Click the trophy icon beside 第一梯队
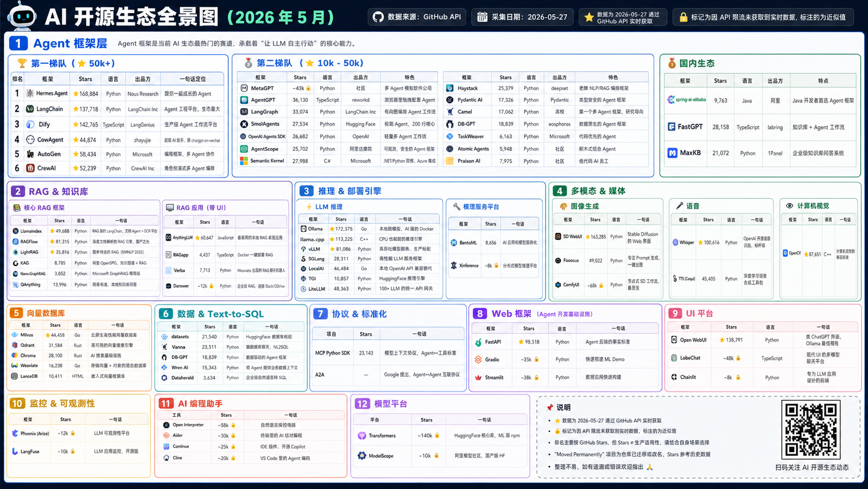The image size is (868, 489). (22, 63)
